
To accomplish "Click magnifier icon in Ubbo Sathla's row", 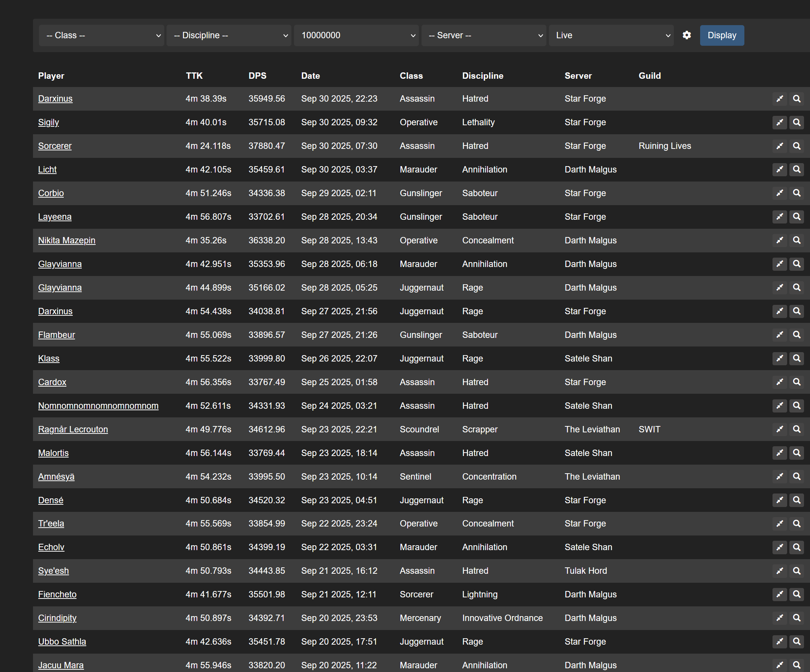I will pyautogui.click(x=796, y=641).
